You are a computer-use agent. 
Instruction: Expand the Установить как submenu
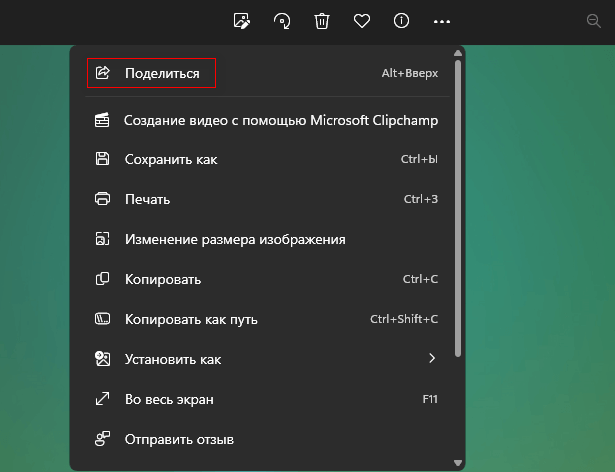pyautogui.click(x=267, y=359)
